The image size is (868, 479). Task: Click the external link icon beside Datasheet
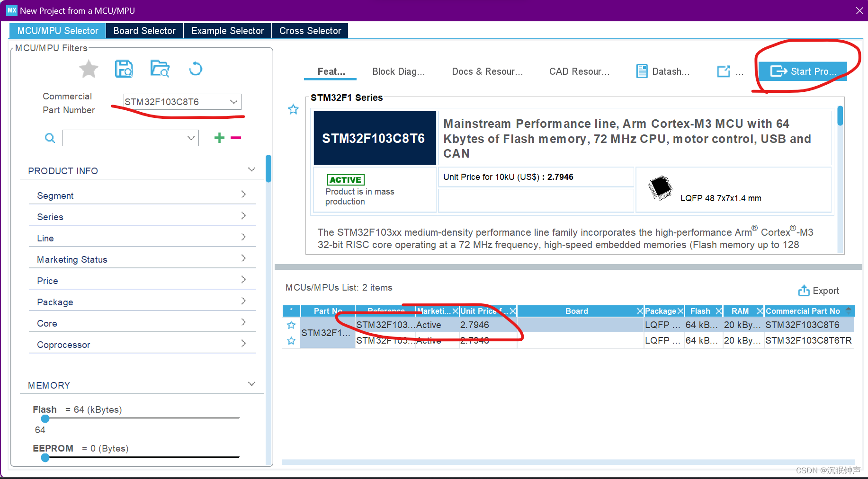724,71
